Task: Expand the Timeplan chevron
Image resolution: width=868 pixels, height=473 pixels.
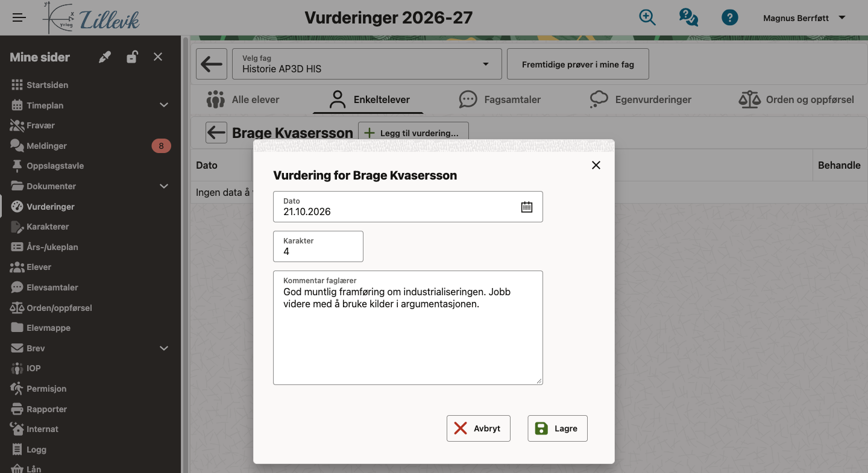Action: 164,105
